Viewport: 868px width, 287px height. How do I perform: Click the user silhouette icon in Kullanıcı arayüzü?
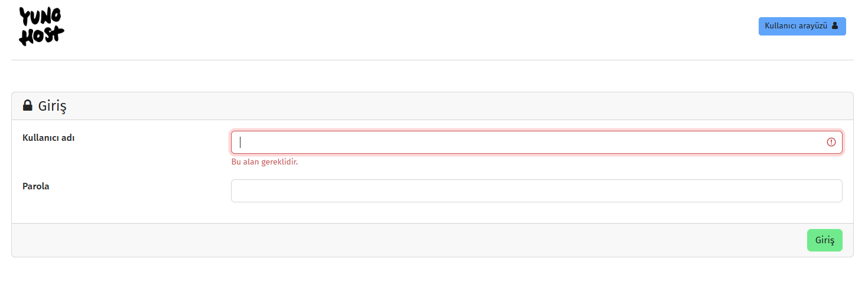tap(835, 26)
